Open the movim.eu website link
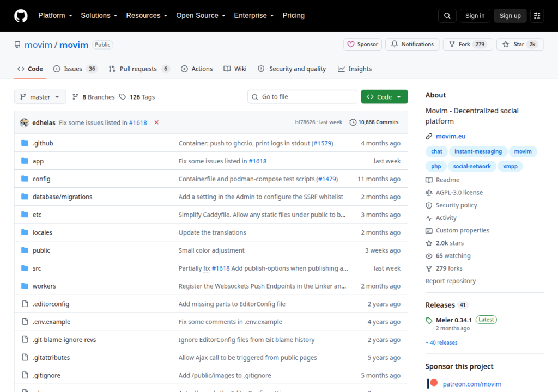This screenshot has height=392, width=558. (x=451, y=136)
